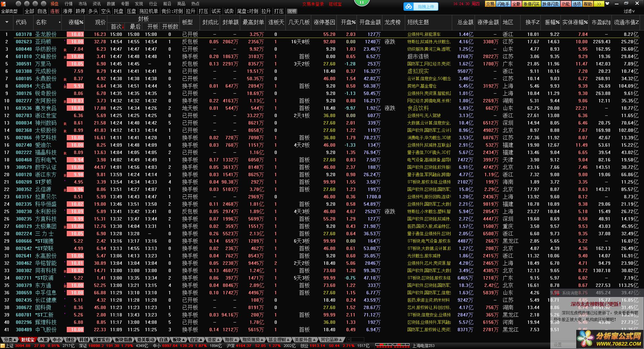
Task: Click the R marker beside 神州数码
Action: tap(65, 124)
